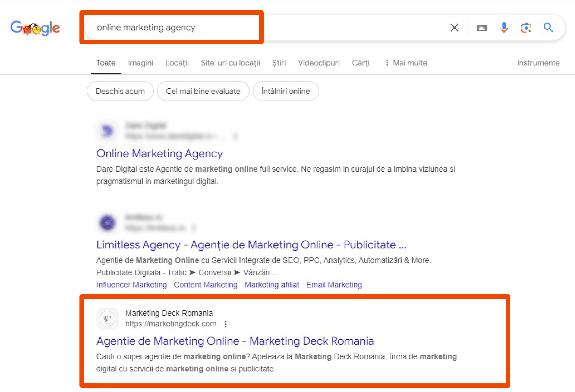Screen dimensions: 575x392
Task: Select the Toate tab
Action: (x=106, y=63)
